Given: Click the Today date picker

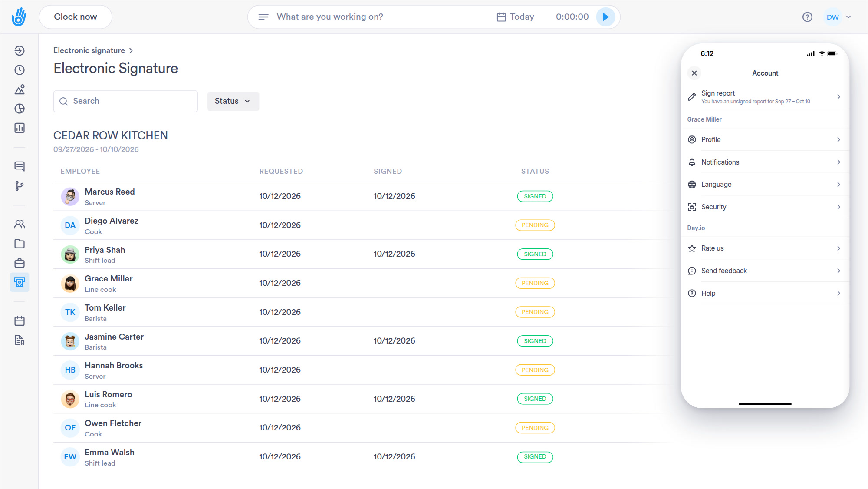Looking at the screenshot, I should [x=516, y=17].
